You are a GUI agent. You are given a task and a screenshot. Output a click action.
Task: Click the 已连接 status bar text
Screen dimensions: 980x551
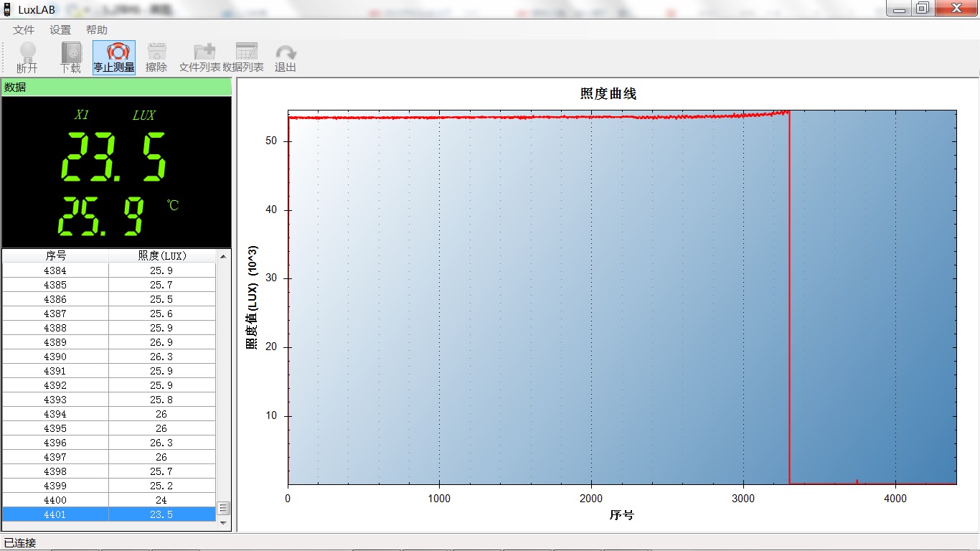point(20,542)
